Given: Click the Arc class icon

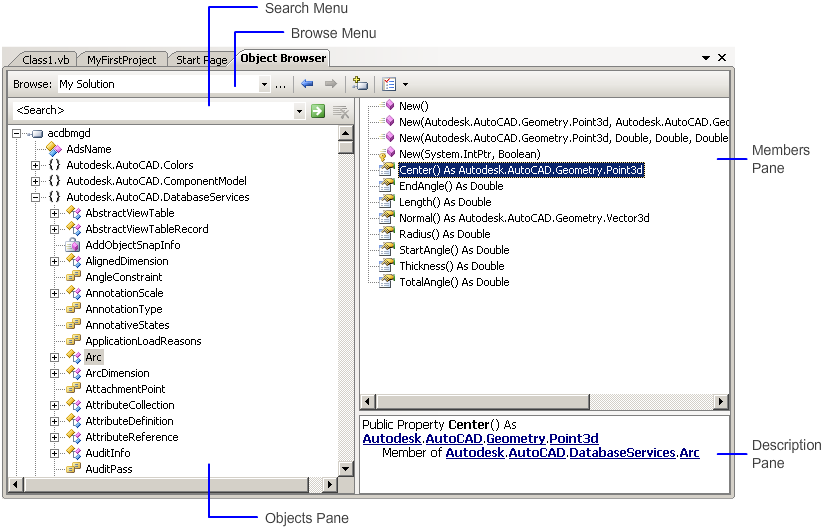Looking at the screenshot, I should 74,357.
